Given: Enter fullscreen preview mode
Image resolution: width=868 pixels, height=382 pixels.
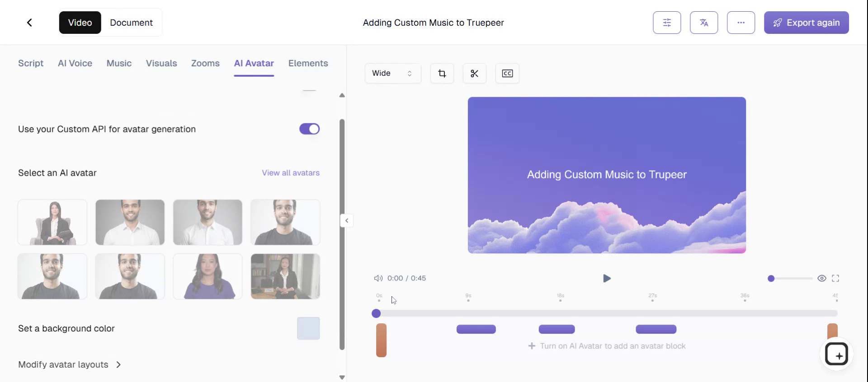Looking at the screenshot, I should tap(835, 278).
